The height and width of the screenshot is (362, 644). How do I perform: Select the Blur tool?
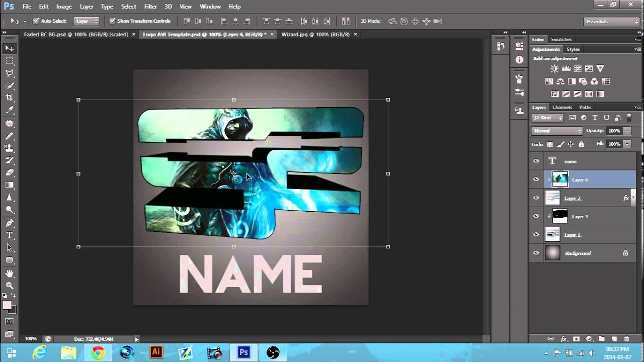point(10,197)
